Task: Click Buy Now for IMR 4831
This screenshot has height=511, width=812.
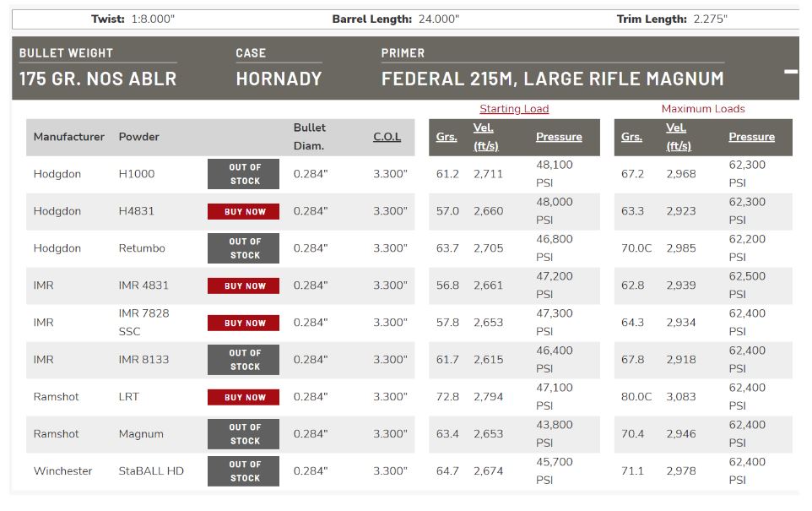Action: pyautogui.click(x=243, y=285)
